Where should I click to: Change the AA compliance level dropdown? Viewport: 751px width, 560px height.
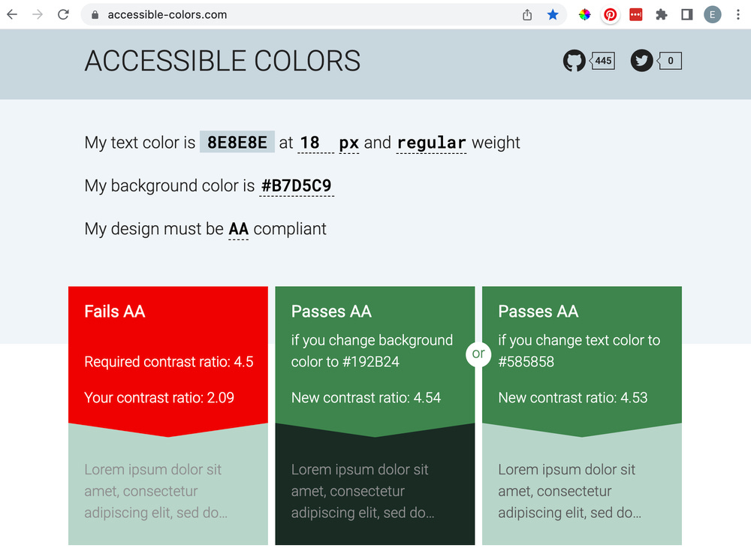point(239,229)
